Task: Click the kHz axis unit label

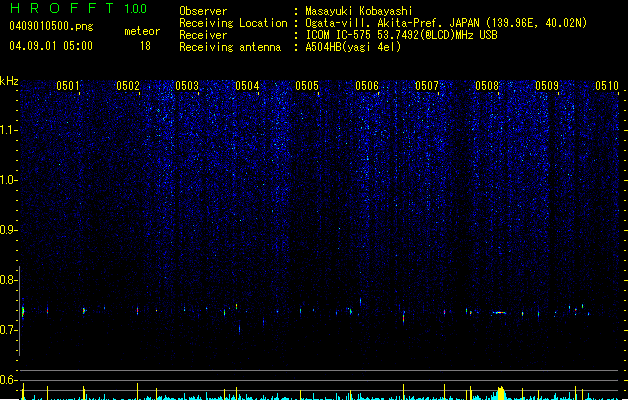Action: pyautogui.click(x=9, y=81)
